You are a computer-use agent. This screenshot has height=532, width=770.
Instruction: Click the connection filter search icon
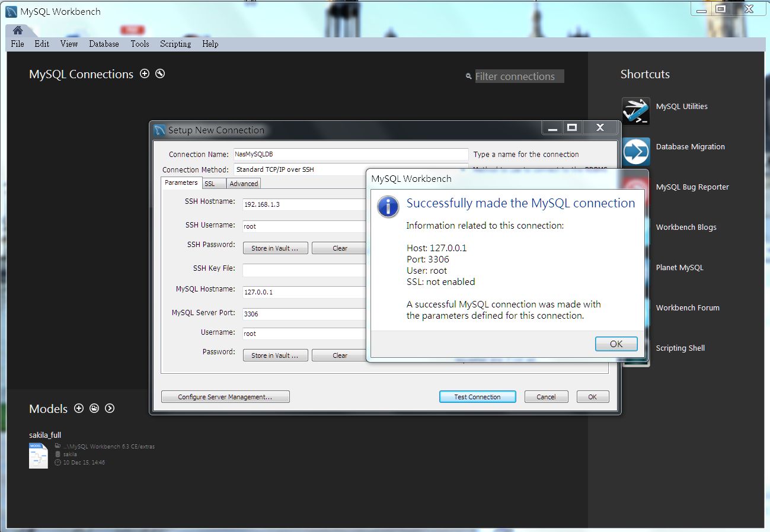469,76
